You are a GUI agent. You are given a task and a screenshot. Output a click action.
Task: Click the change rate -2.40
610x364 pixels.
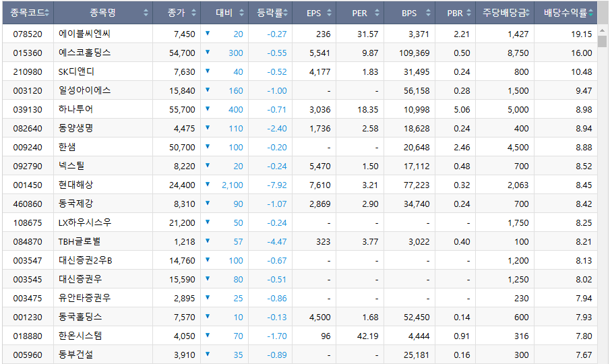(x=276, y=128)
